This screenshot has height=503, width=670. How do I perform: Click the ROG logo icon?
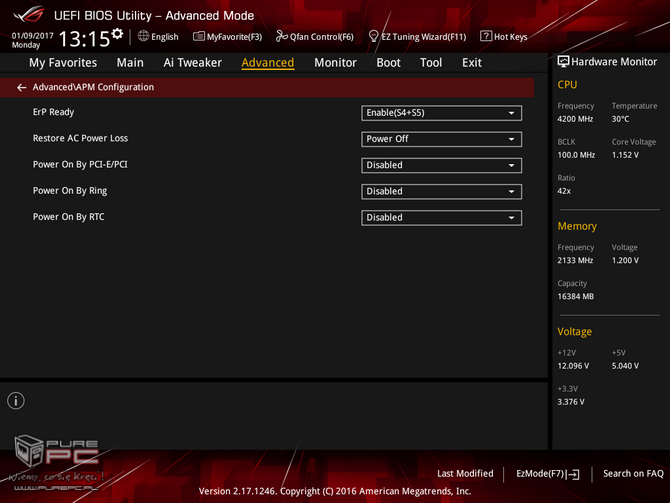(29, 15)
